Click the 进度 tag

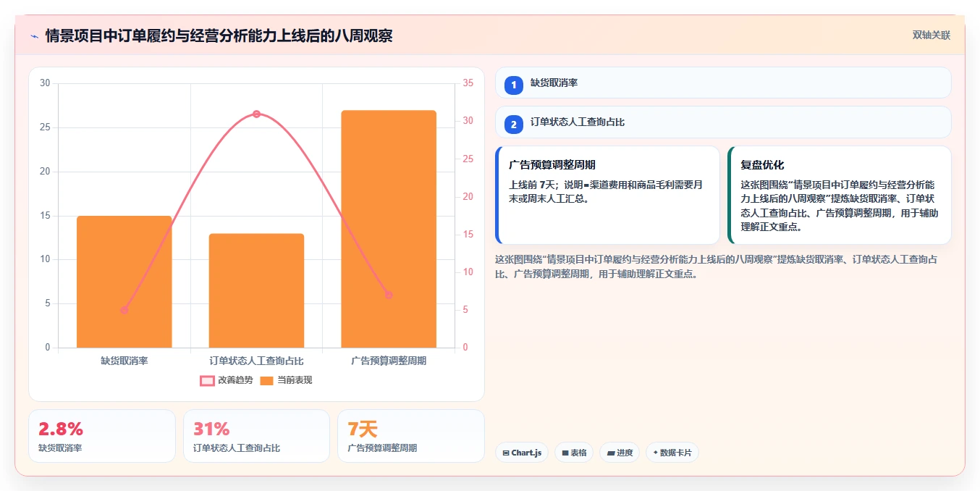pyautogui.click(x=620, y=453)
